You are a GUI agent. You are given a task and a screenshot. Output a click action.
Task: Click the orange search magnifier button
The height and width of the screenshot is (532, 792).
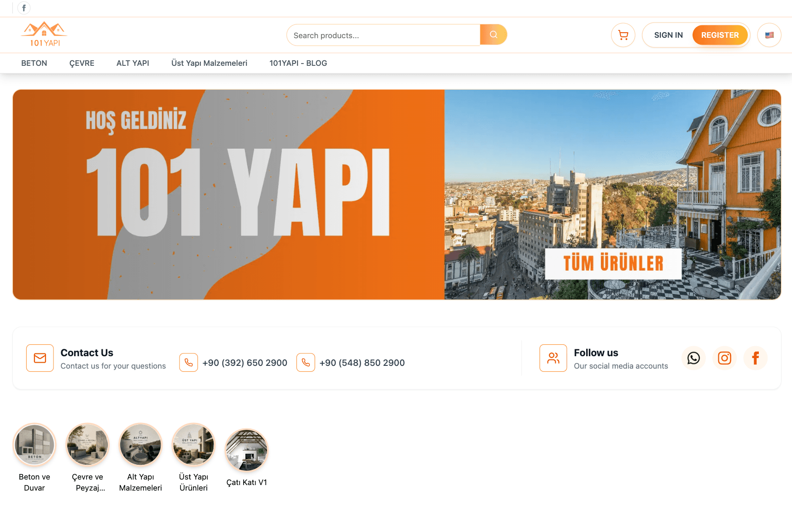pos(493,35)
